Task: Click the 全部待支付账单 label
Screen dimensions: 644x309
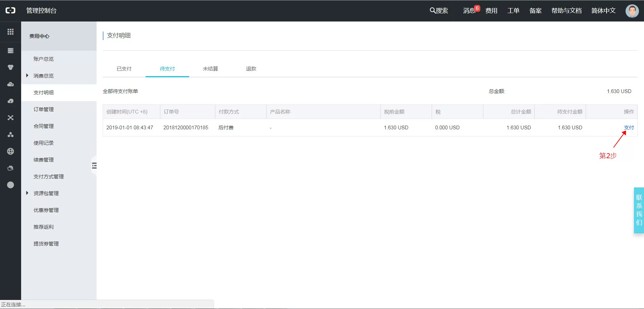Action: (x=120, y=91)
